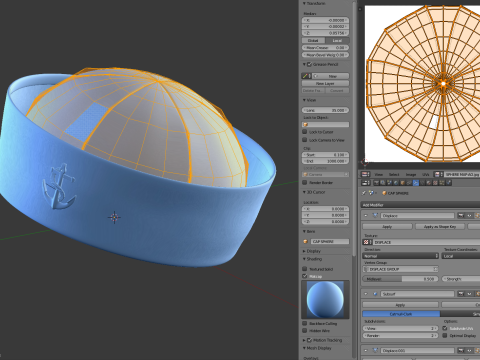Open the Image menu in UV editor

[411, 174]
